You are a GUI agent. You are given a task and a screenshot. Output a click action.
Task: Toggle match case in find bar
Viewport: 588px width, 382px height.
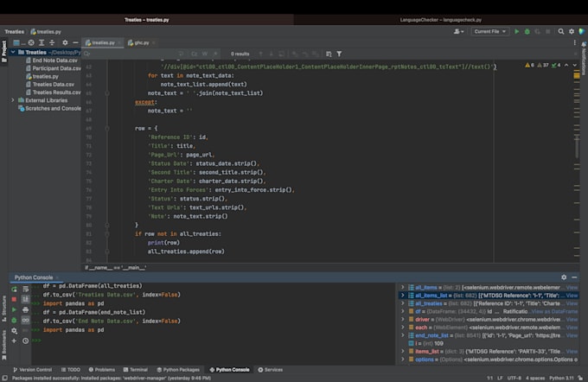coord(194,54)
